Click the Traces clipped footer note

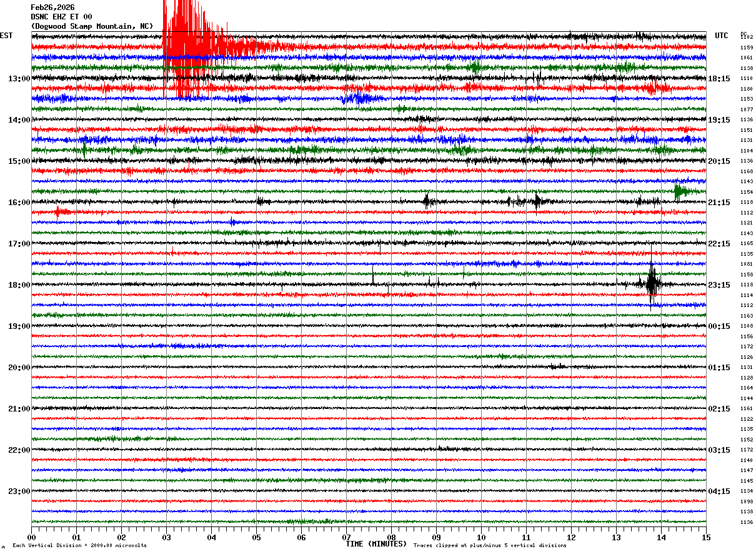point(490,545)
